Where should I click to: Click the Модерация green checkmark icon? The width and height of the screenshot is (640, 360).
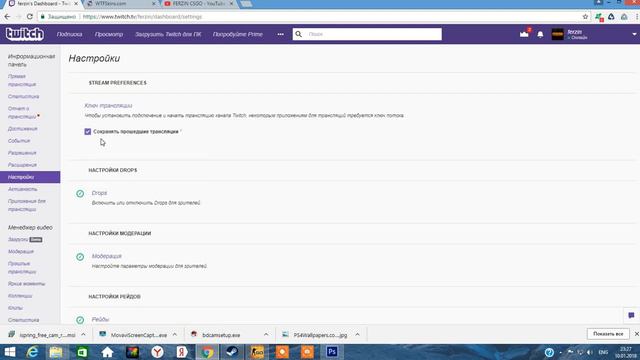point(80,257)
